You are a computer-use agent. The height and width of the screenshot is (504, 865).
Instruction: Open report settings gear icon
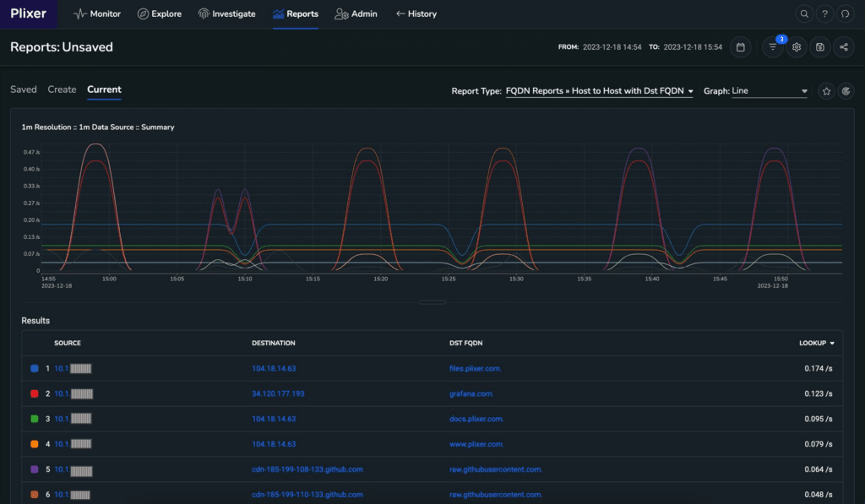[796, 47]
